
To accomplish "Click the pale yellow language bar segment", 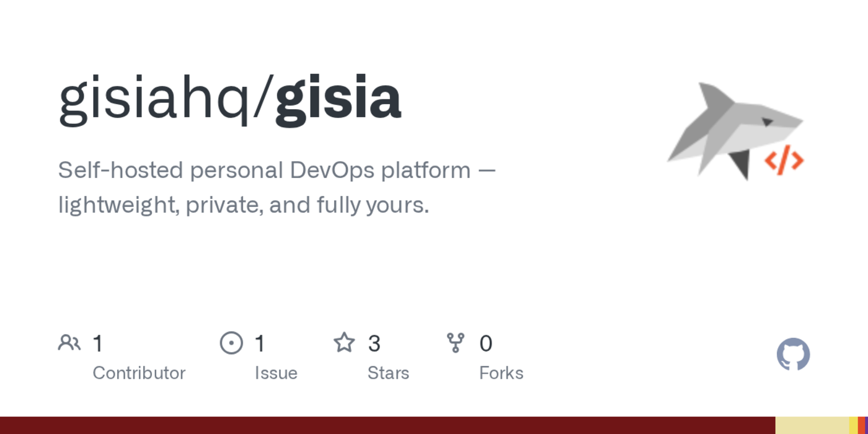I will pos(812,425).
